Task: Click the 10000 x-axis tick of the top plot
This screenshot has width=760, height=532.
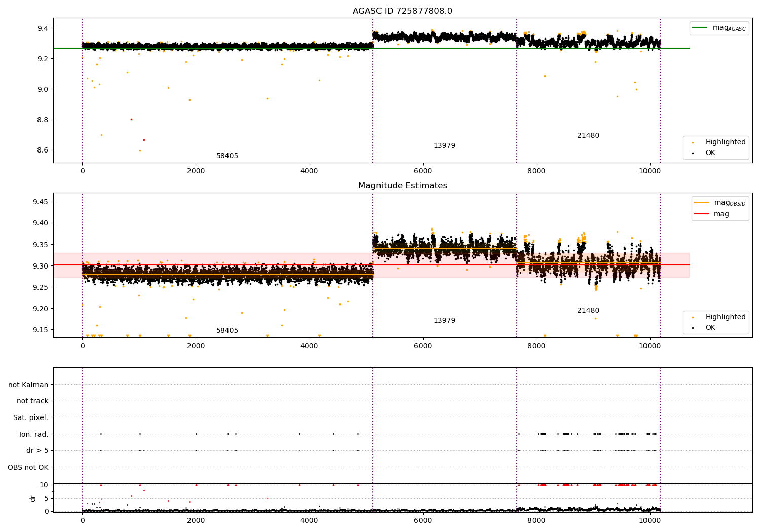Action: point(650,171)
